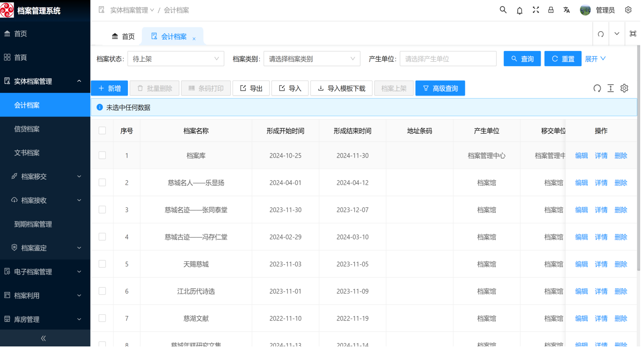The width and height of the screenshot is (644, 356).
Task: Tick the checkbox for 天赐慈城 row
Action: [x=102, y=264]
